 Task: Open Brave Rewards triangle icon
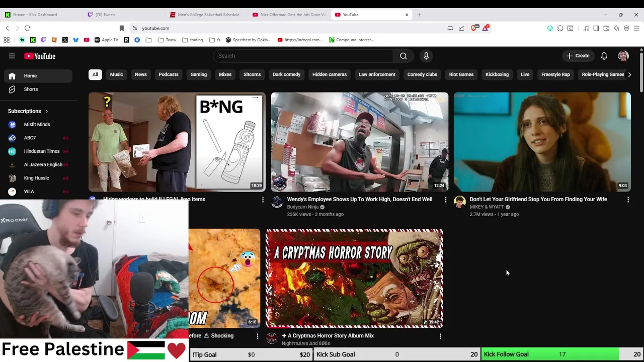(485, 28)
